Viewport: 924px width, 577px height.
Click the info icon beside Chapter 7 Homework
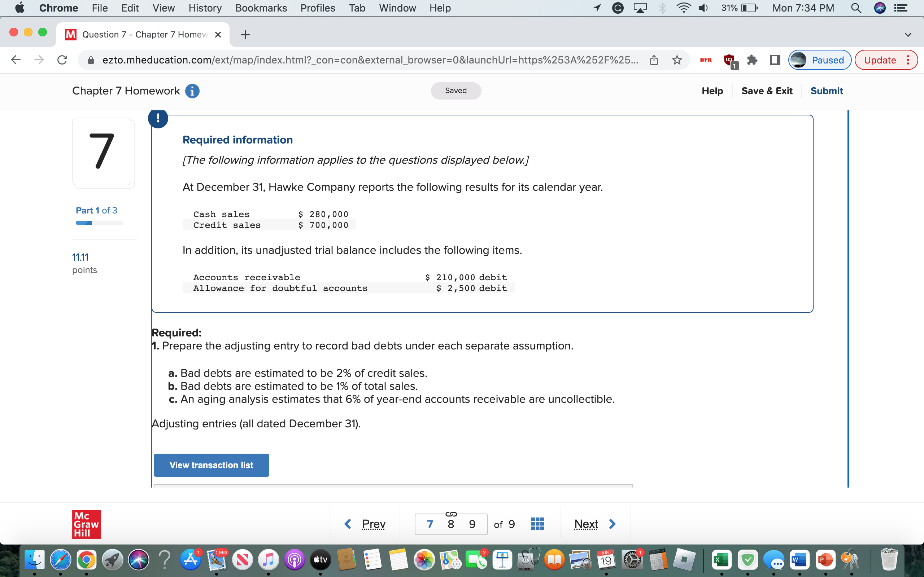(x=192, y=91)
